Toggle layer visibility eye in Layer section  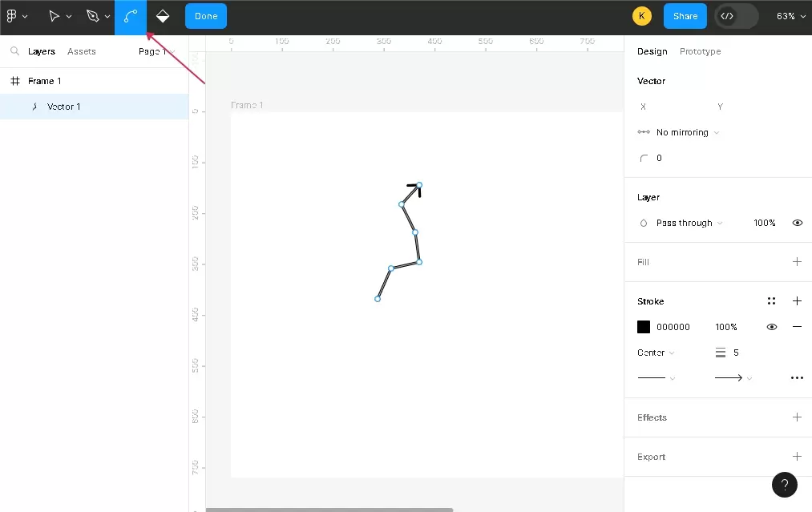797,223
